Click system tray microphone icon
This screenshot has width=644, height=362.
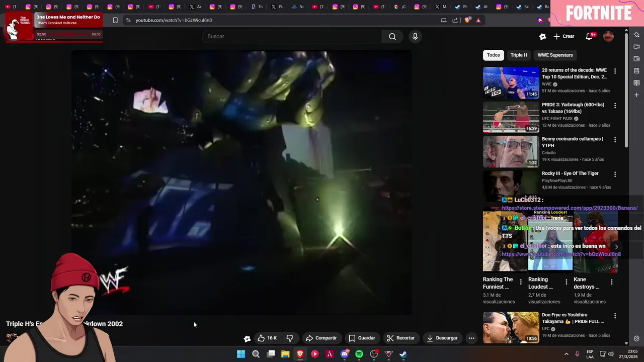click(577, 354)
